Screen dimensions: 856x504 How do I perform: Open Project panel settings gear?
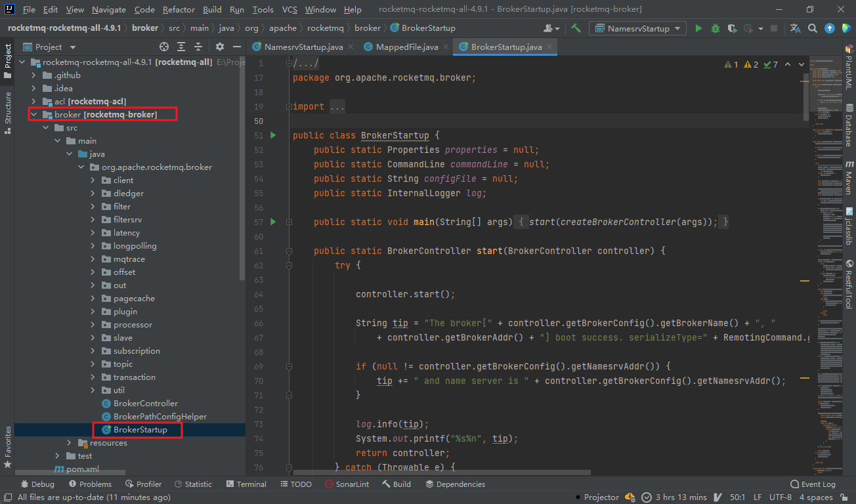point(220,47)
